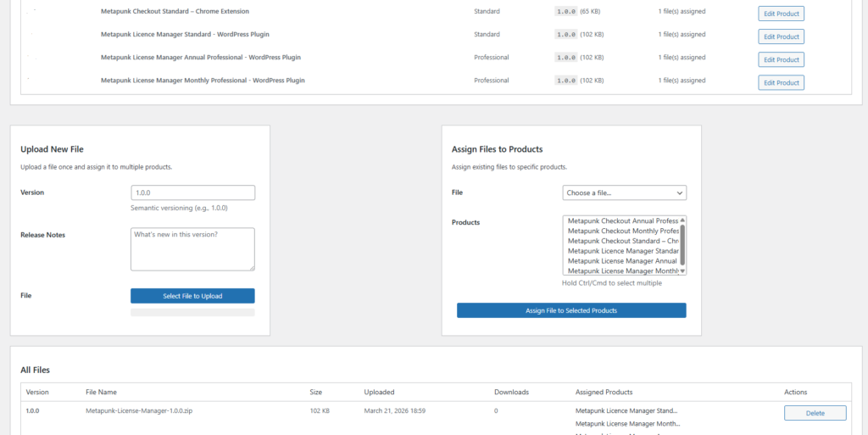
Task: Focus the Version input field
Action: [x=192, y=193]
